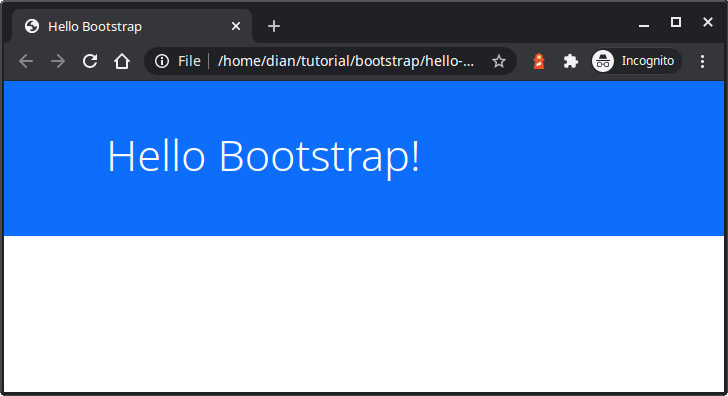Minimize the Chrome window

pos(644,25)
